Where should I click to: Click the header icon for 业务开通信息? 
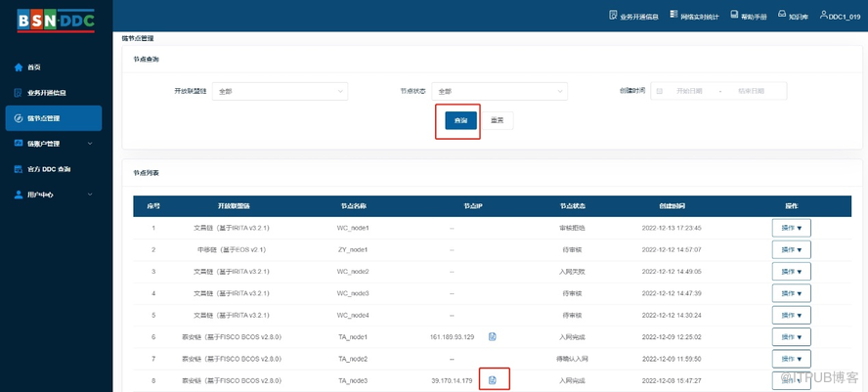tap(613, 15)
